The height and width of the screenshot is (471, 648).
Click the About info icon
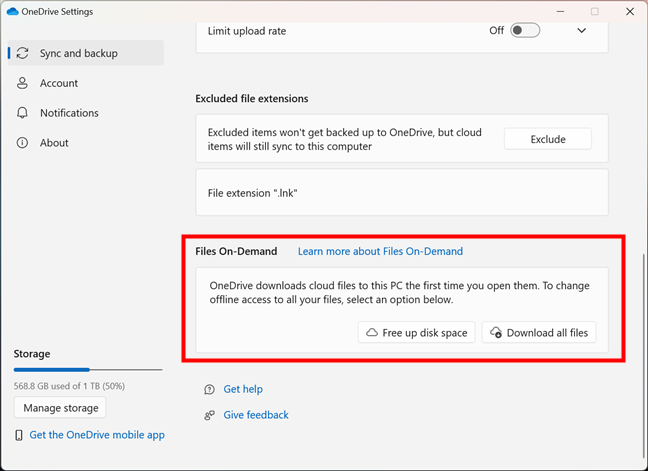[22, 143]
